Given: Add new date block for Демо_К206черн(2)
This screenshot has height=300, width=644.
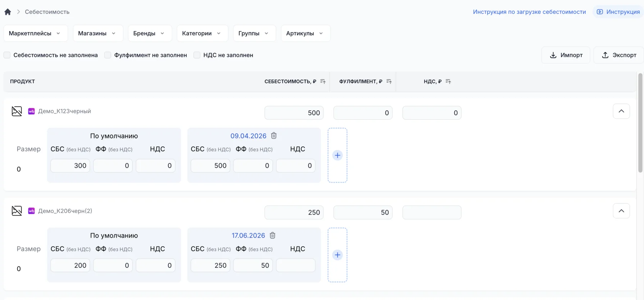Looking at the screenshot, I should (337, 255).
